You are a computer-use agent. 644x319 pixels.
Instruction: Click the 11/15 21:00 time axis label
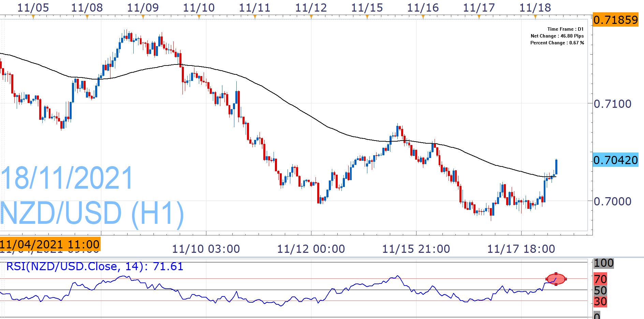click(x=416, y=249)
